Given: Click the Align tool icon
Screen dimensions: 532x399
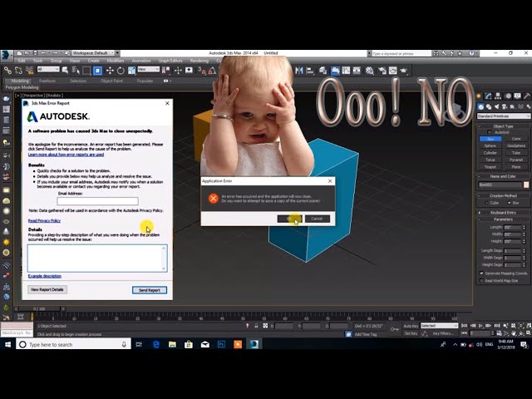Looking at the screenshot, I should tap(310, 70).
